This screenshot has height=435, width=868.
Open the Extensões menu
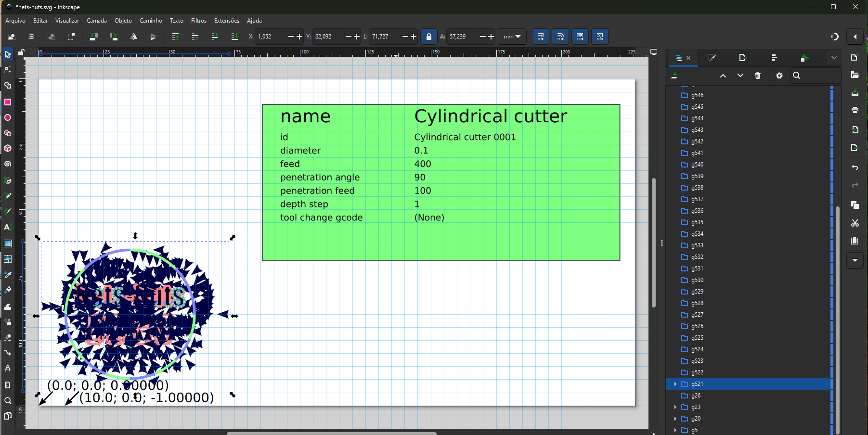226,21
